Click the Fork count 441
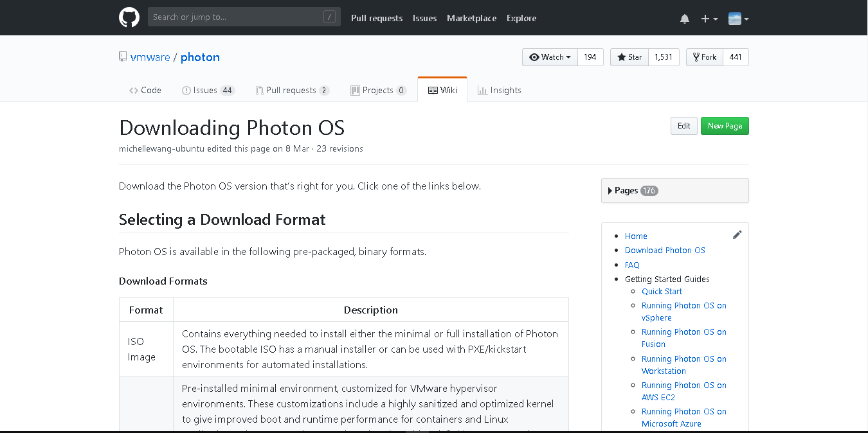 click(735, 57)
